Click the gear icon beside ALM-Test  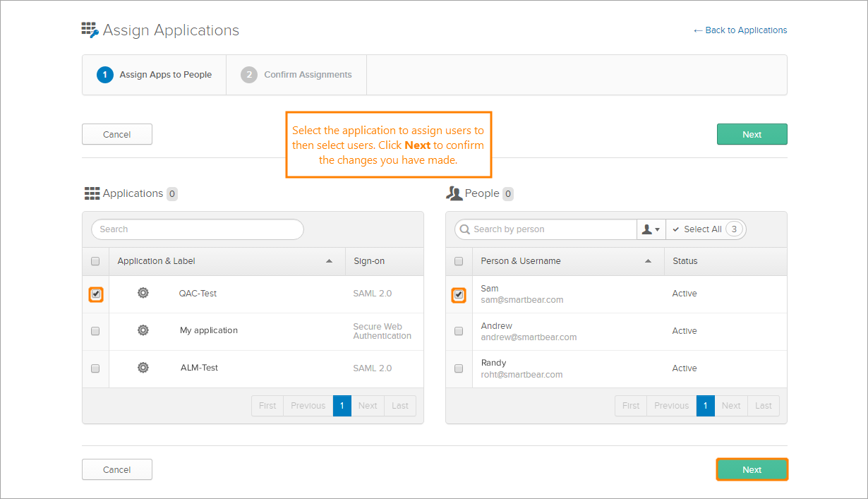pyautogui.click(x=143, y=368)
